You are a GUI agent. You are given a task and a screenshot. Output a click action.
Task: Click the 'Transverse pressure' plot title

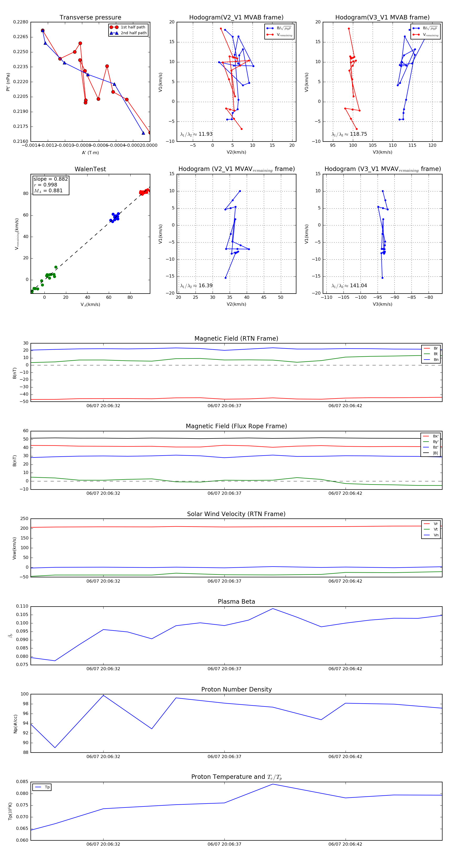90,18
